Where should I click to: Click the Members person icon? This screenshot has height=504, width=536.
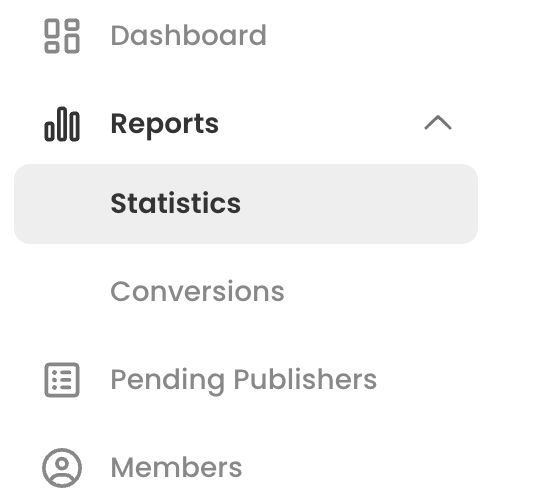(62, 468)
